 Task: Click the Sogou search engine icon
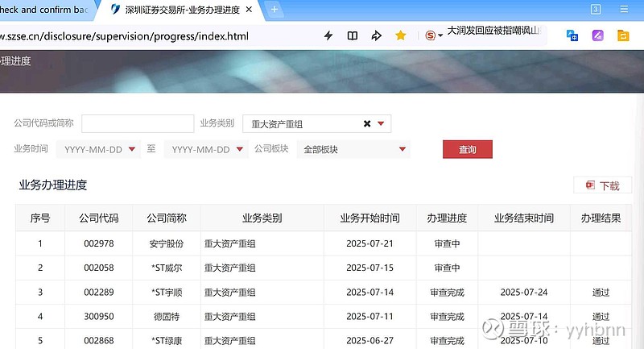click(430, 35)
